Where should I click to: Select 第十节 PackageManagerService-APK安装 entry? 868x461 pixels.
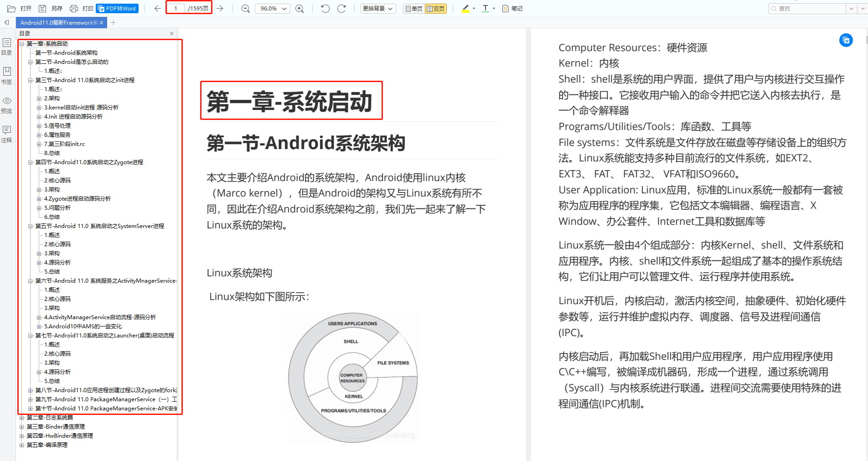point(106,409)
